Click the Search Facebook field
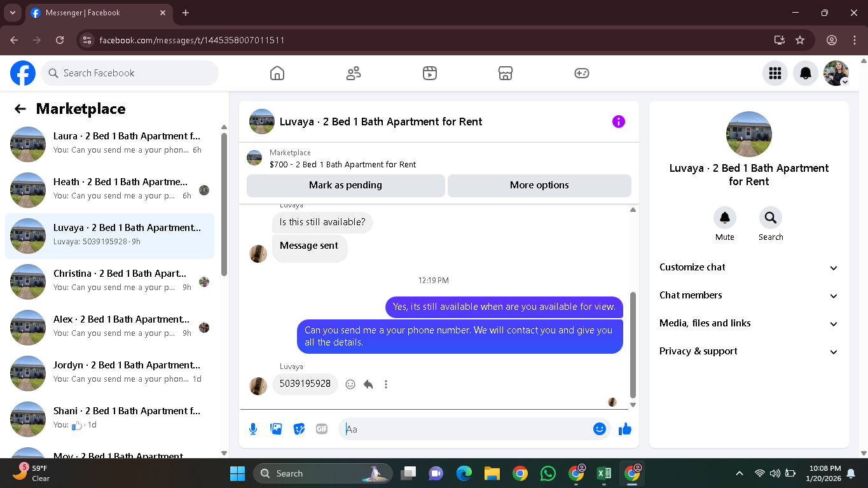 coord(130,73)
